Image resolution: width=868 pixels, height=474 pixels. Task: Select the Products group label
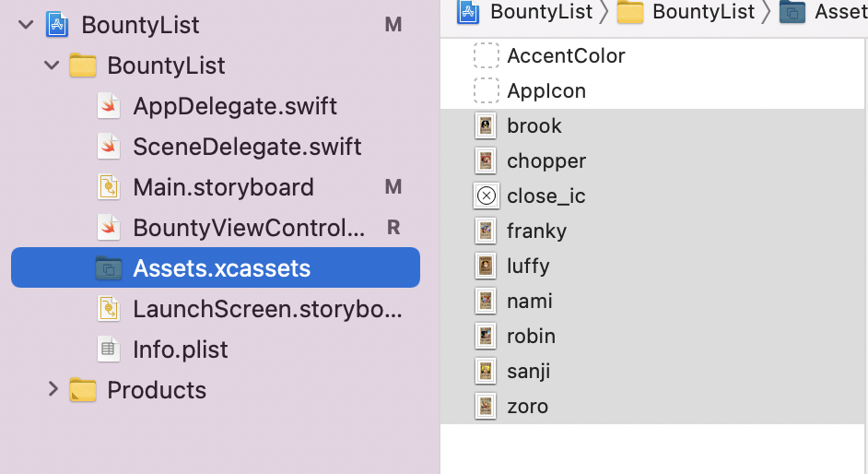[157, 390]
